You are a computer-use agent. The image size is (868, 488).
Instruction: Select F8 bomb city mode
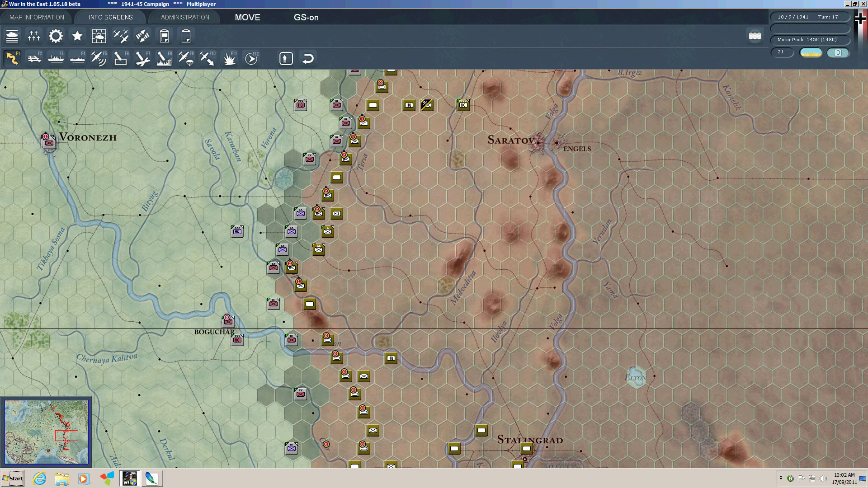(x=164, y=58)
